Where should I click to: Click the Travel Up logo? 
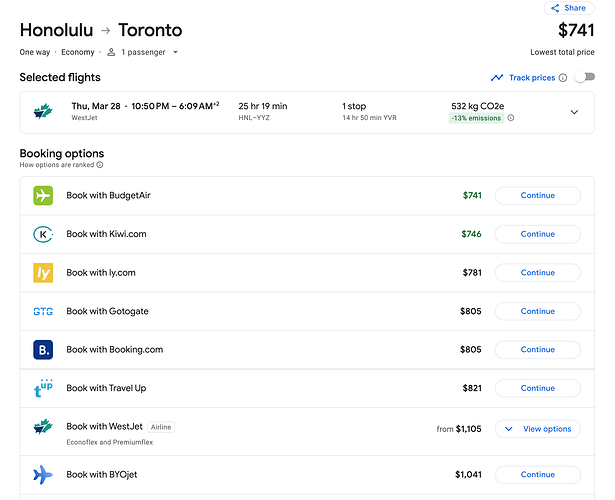pos(43,388)
